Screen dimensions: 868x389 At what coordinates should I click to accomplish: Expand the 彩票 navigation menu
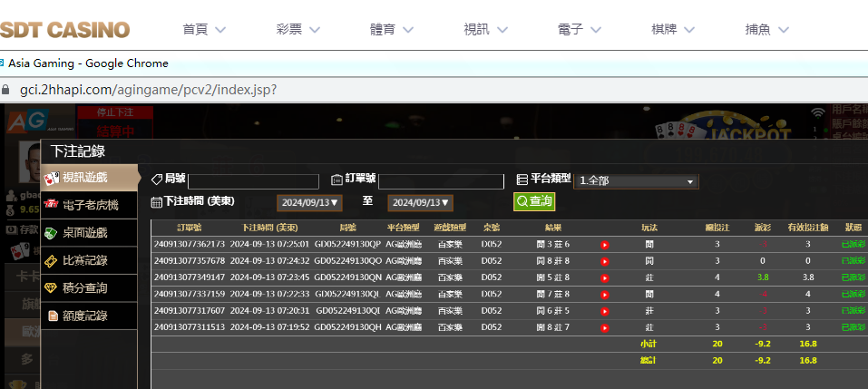point(298,29)
